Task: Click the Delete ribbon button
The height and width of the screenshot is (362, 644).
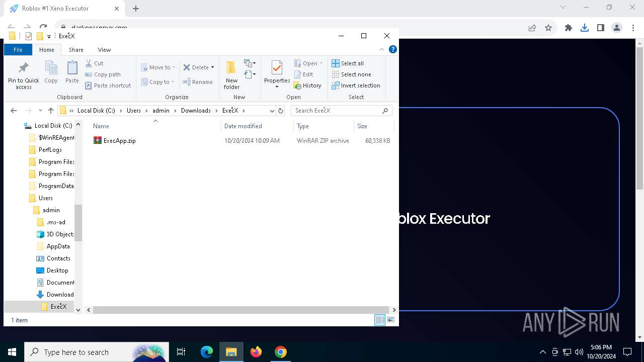Action: point(198,67)
